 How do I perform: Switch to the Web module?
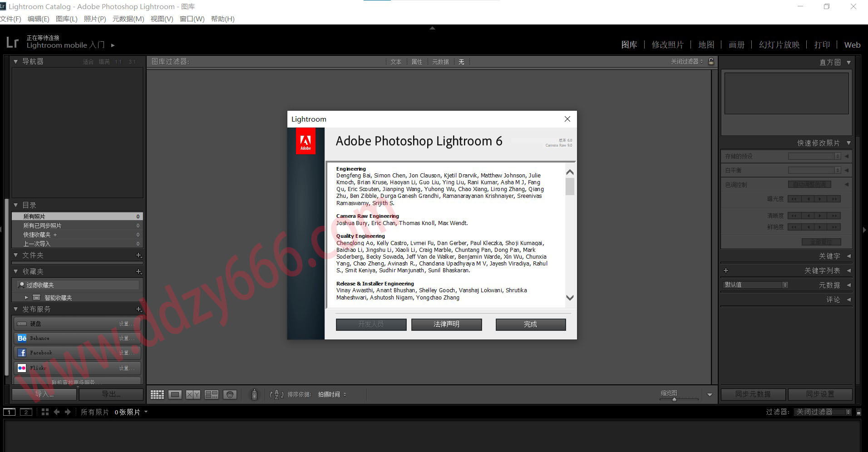tap(852, 44)
